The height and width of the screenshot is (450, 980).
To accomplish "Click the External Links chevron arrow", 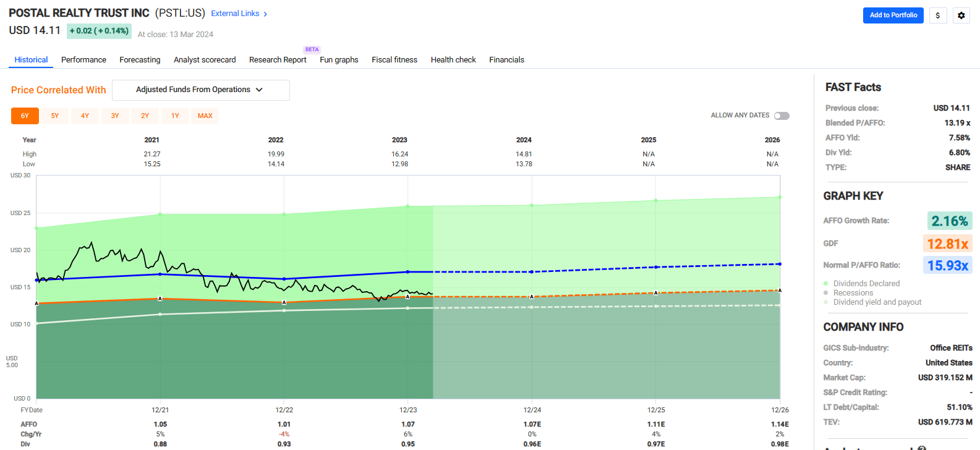I will click(x=266, y=14).
